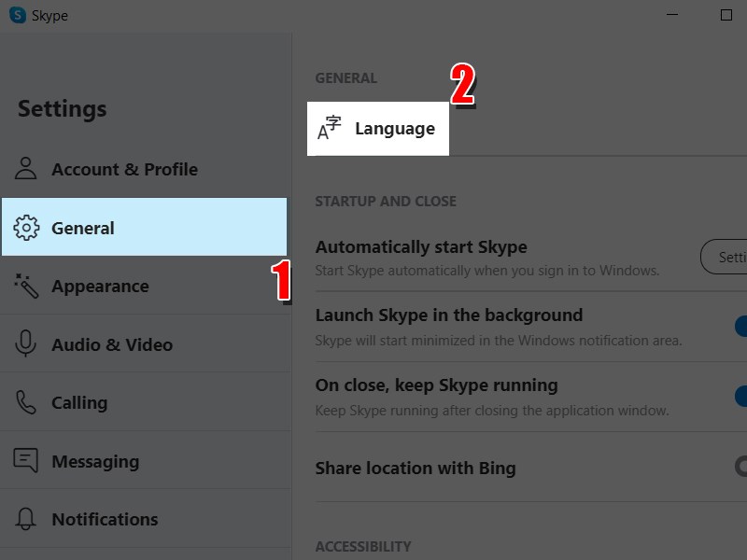The image size is (747, 560).
Task: Maximize the Skype window
Action: tap(726, 15)
